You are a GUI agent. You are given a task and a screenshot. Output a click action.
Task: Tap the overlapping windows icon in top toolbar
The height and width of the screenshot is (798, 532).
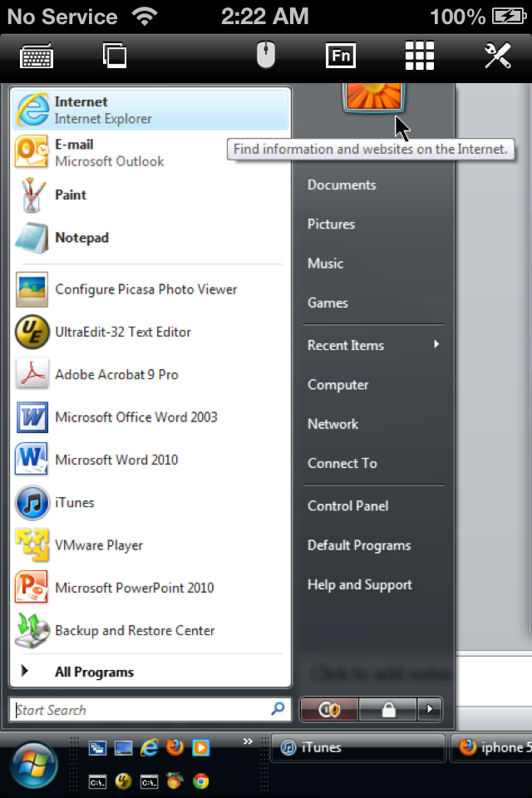click(x=115, y=55)
